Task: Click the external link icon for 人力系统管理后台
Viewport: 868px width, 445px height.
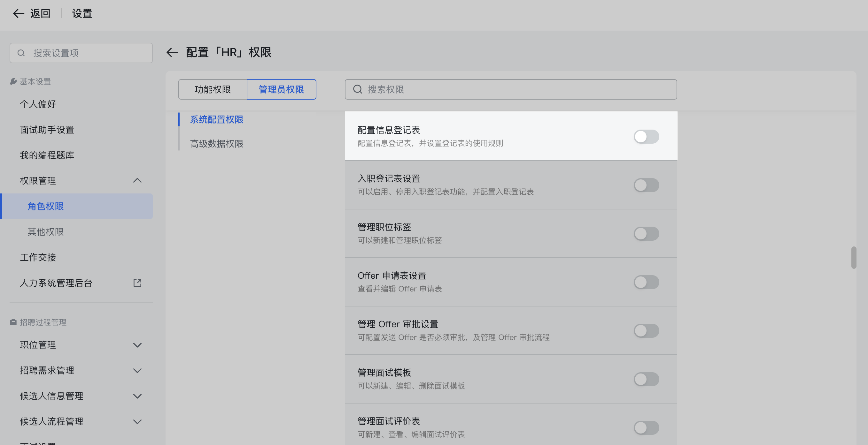Action: click(137, 283)
